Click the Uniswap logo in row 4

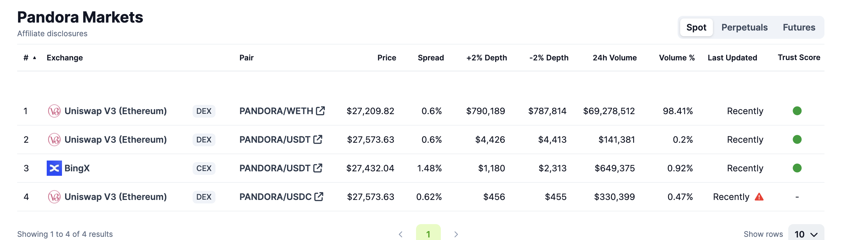pyautogui.click(x=54, y=196)
